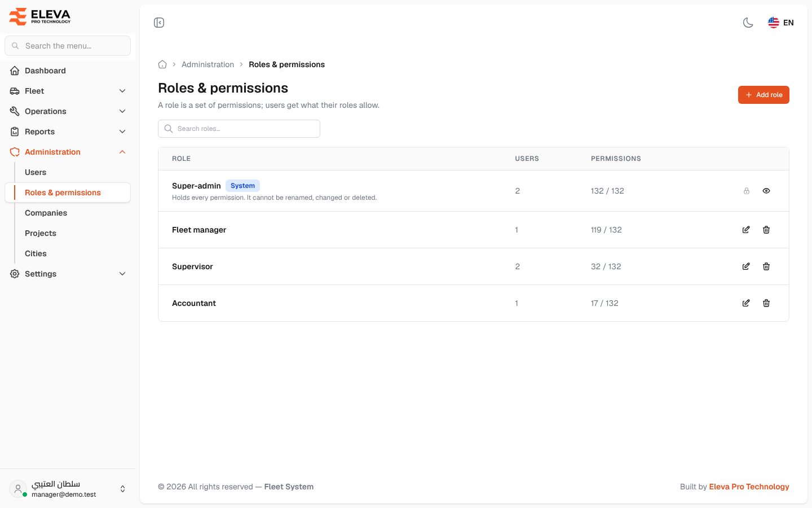Select the Fleet manager role name
The image size is (812, 508).
coord(199,230)
